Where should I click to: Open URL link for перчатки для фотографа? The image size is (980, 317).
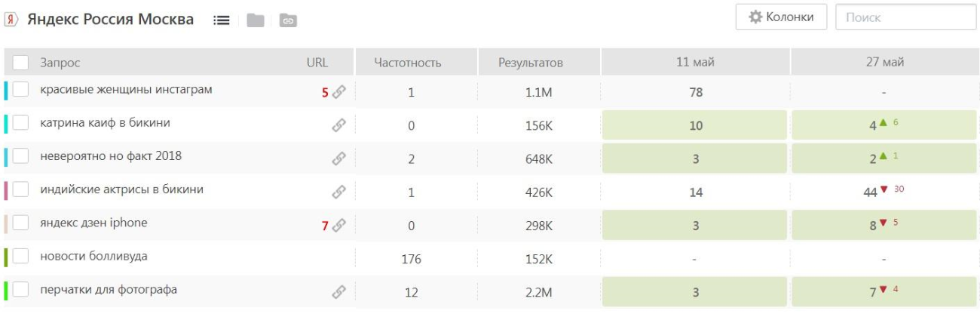click(x=339, y=291)
